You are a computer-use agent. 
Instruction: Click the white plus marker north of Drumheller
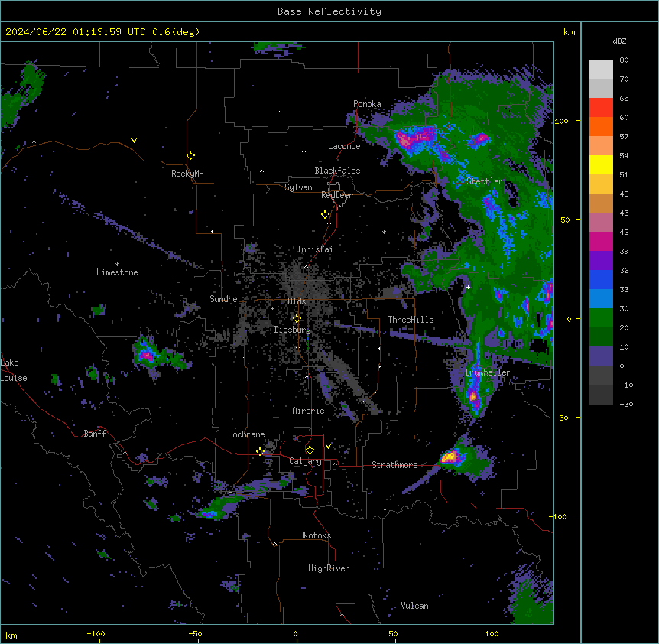[x=468, y=287]
